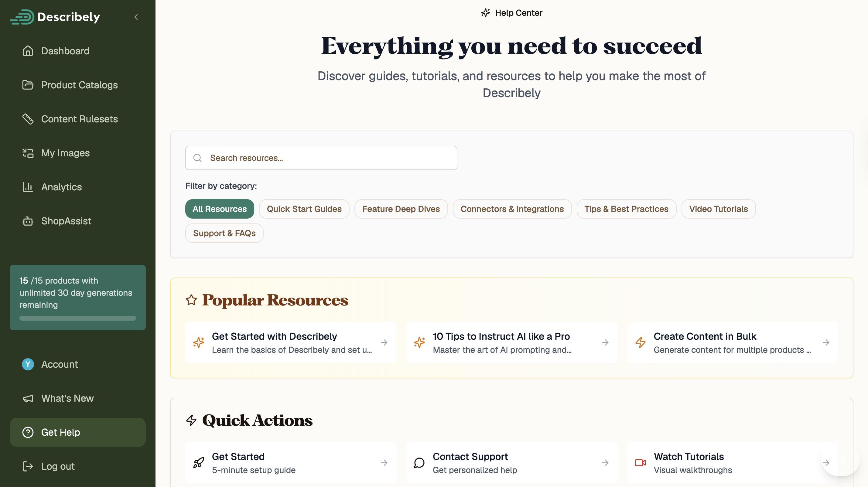Click the Account avatar Y icon
This screenshot has width=868, height=487.
click(x=28, y=364)
